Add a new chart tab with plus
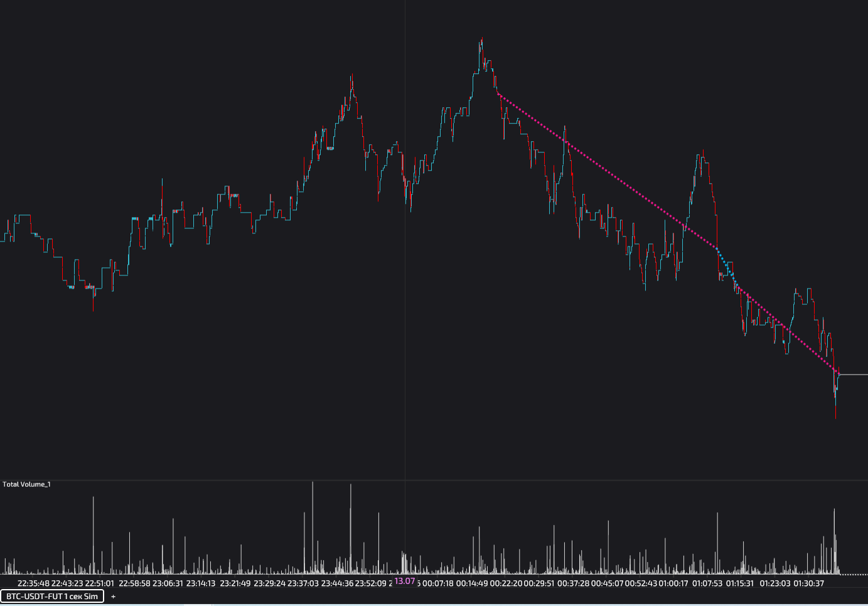Viewport: 868px width, 606px height. click(114, 597)
